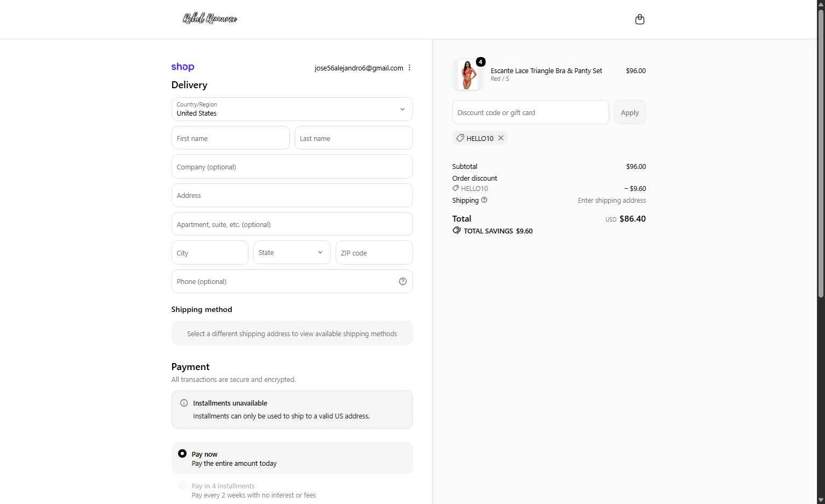The height and width of the screenshot is (504, 825).
Task: Open the Country/Region dropdown
Action: click(x=292, y=109)
